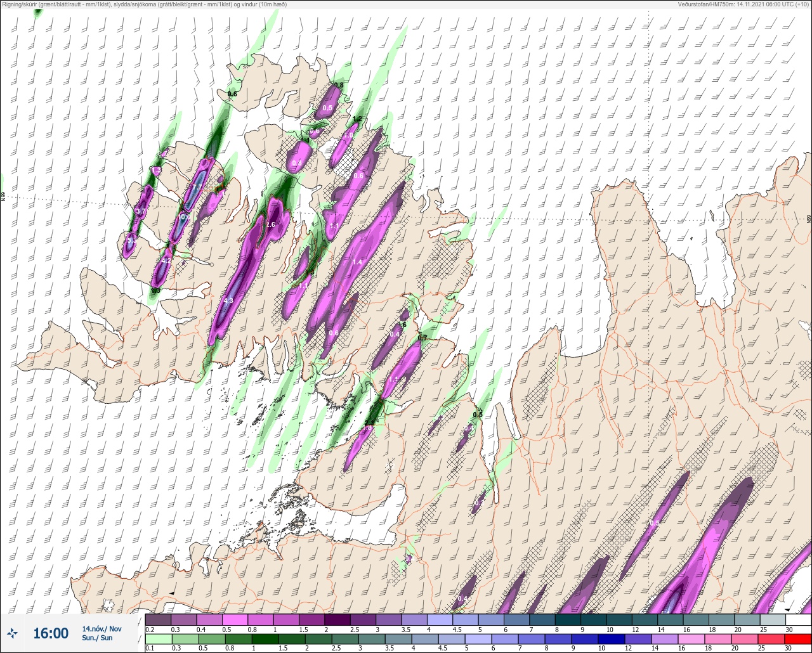Click the red 30 swatch in lower legend
Image resolution: width=812 pixels, height=653 pixels.
coord(798,639)
